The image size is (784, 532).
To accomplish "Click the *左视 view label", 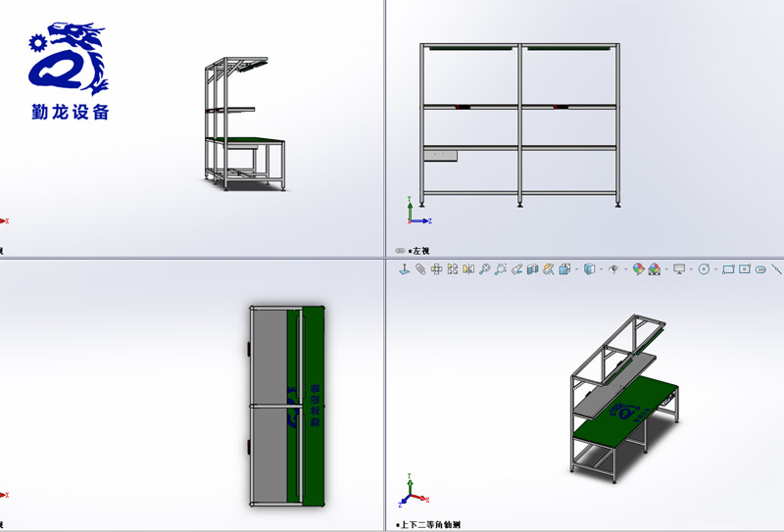I will [419, 251].
